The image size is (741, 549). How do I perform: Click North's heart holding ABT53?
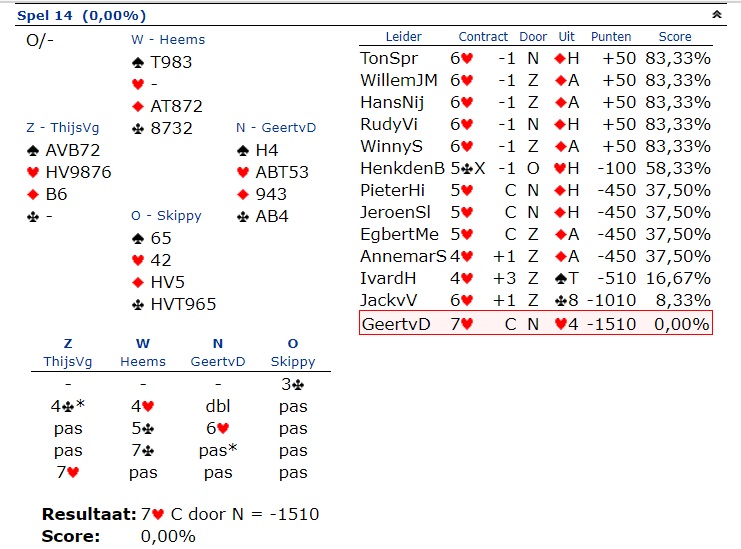tap(273, 172)
